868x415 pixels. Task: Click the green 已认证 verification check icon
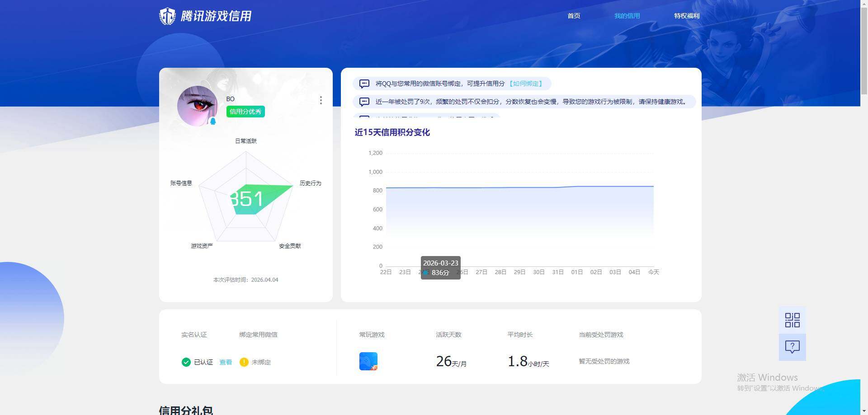coord(186,362)
